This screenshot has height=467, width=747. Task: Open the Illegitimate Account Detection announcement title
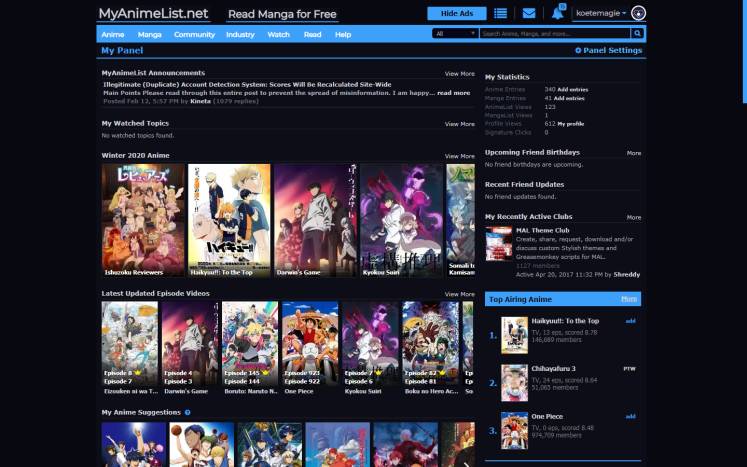(x=247, y=84)
